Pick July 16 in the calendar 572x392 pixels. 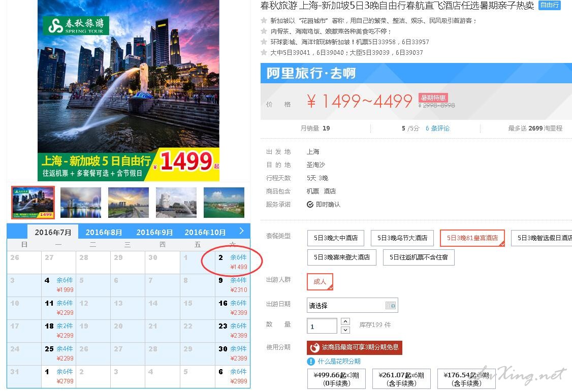232,308
